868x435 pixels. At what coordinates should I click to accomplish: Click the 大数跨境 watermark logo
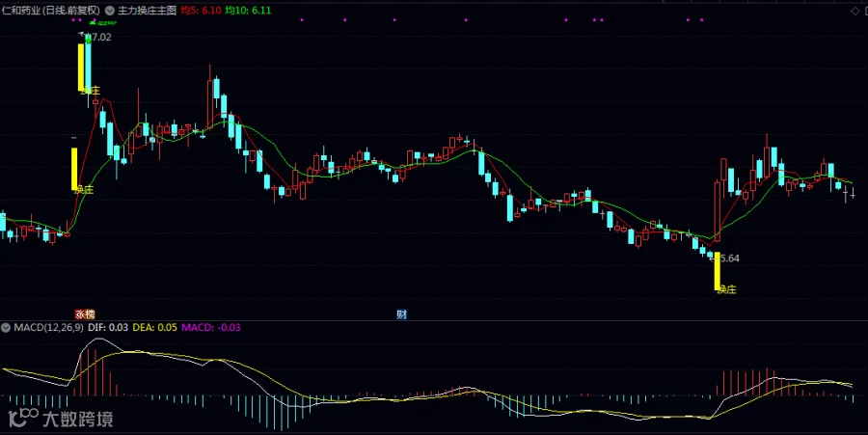62,419
